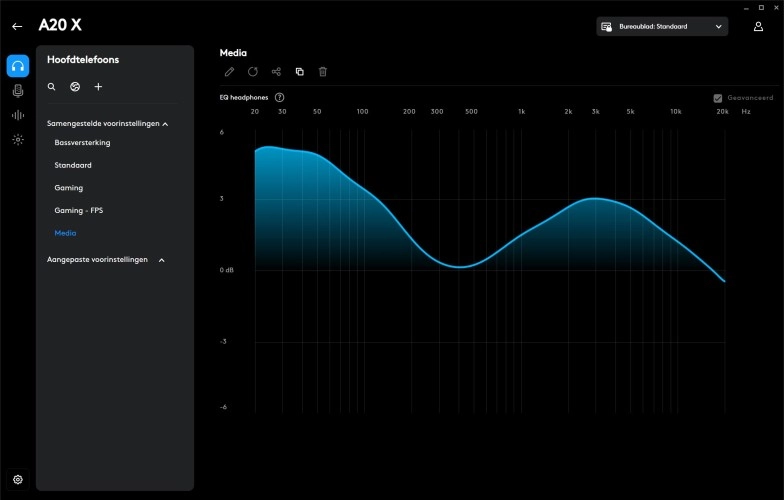The height and width of the screenshot is (500, 784).
Task: Open the microphone settings in the sidebar
Action: (x=17, y=91)
